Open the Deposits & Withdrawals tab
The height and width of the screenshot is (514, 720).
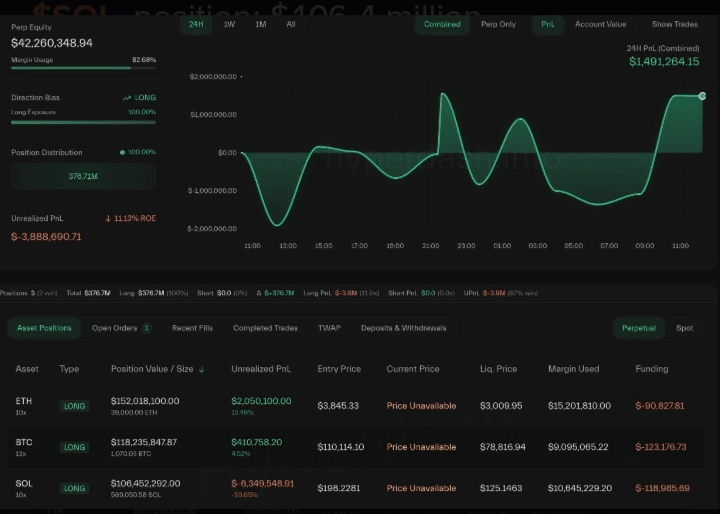[x=404, y=328]
